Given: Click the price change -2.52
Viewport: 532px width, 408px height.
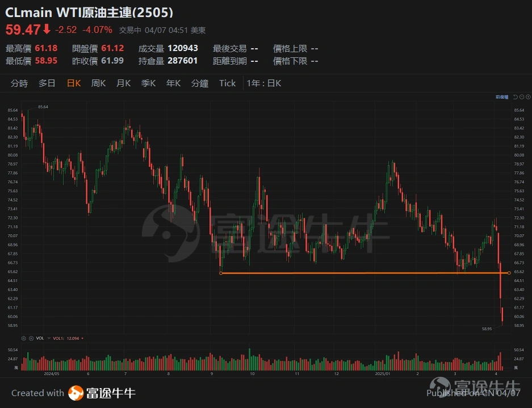Looking at the screenshot, I should coord(66,30).
